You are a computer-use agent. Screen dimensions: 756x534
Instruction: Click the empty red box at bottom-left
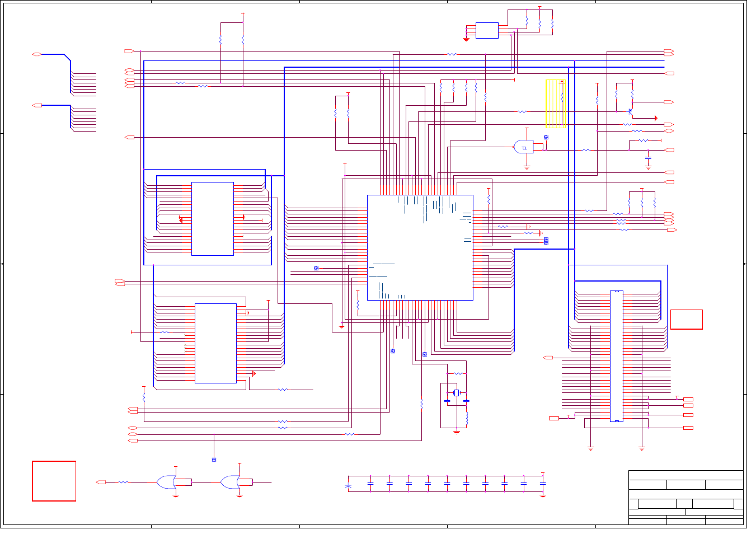click(54, 481)
